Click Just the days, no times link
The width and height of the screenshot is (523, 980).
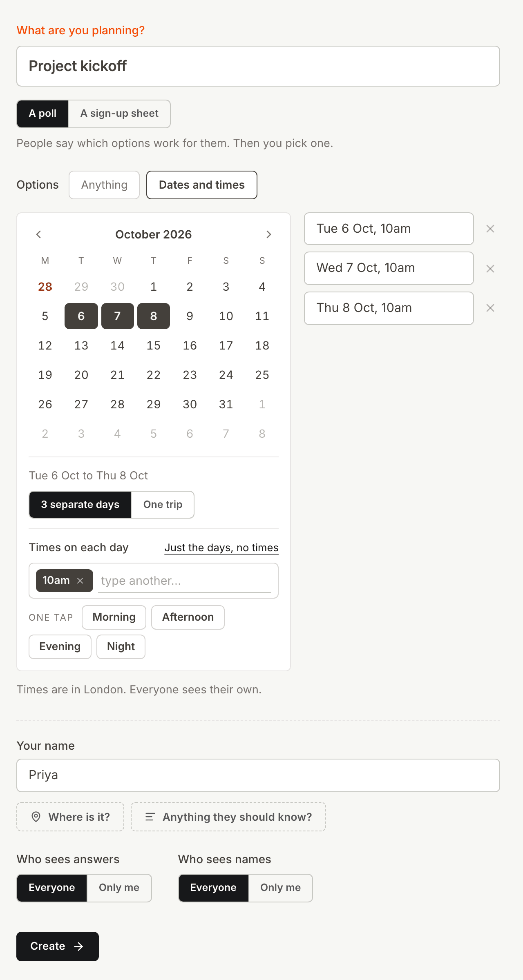click(221, 548)
